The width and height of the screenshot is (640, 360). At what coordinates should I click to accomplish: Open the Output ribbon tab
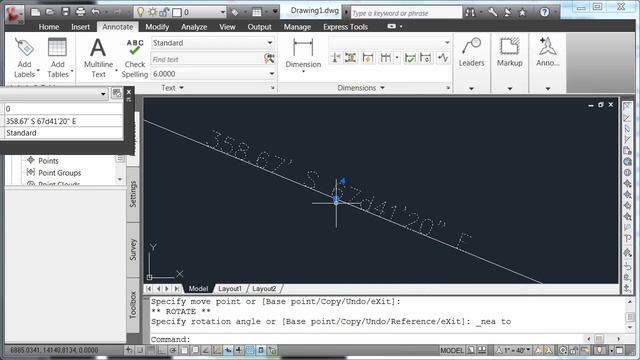point(259,27)
